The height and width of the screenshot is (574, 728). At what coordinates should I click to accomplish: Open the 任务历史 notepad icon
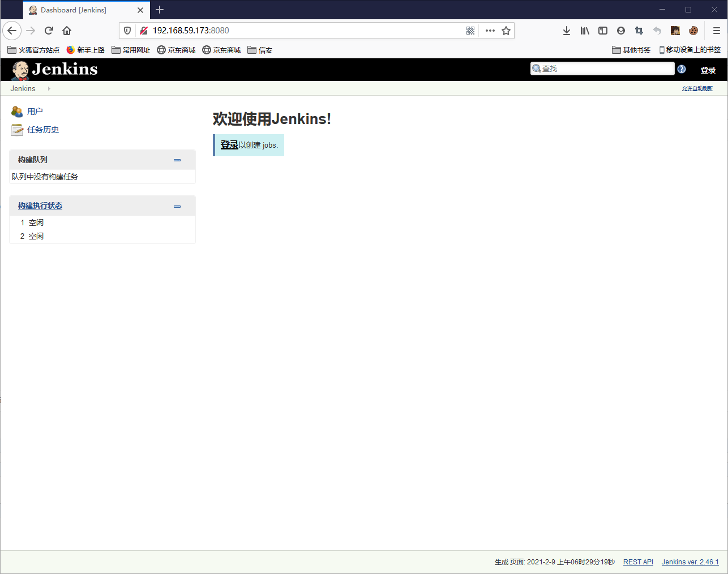point(17,130)
